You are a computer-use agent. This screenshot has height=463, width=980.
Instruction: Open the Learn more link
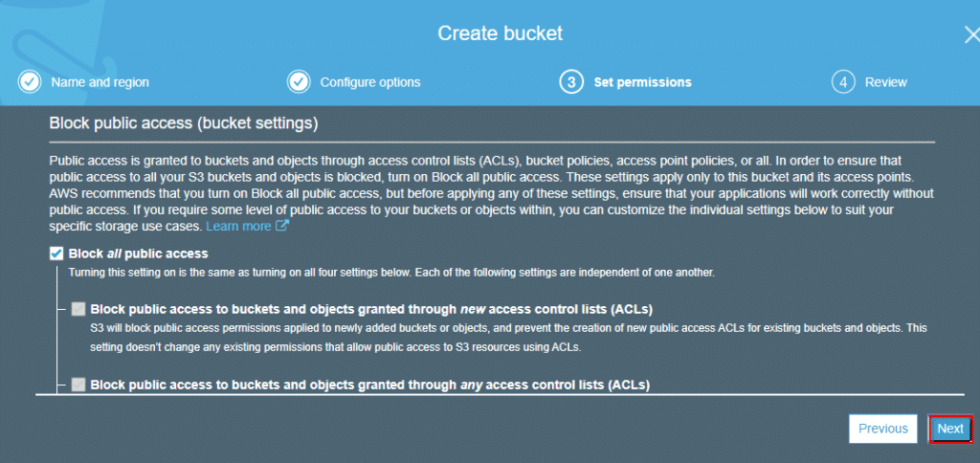238,226
